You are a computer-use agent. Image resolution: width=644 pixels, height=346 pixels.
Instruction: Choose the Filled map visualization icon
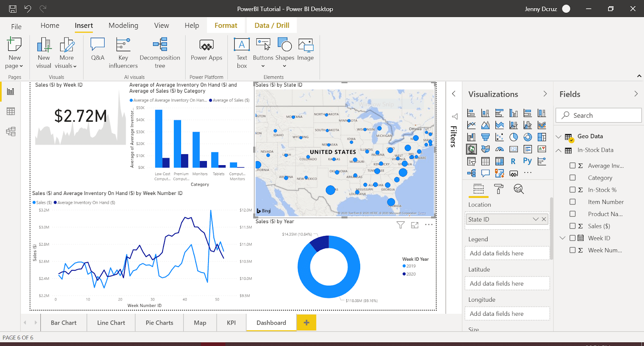[x=485, y=149]
